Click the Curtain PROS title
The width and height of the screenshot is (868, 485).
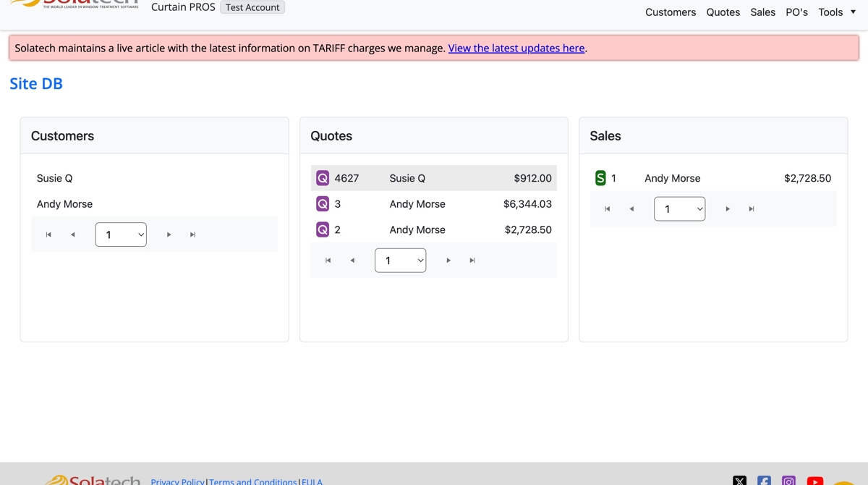coord(183,7)
